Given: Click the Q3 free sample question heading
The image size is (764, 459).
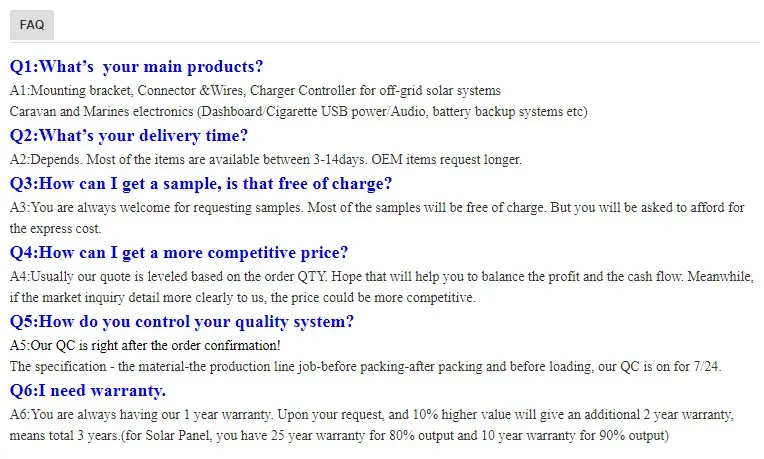Looking at the screenshot, I should [x=201, y=184].
